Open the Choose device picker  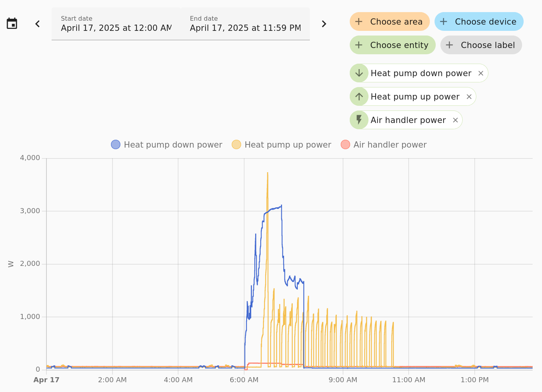click(479, 22)
